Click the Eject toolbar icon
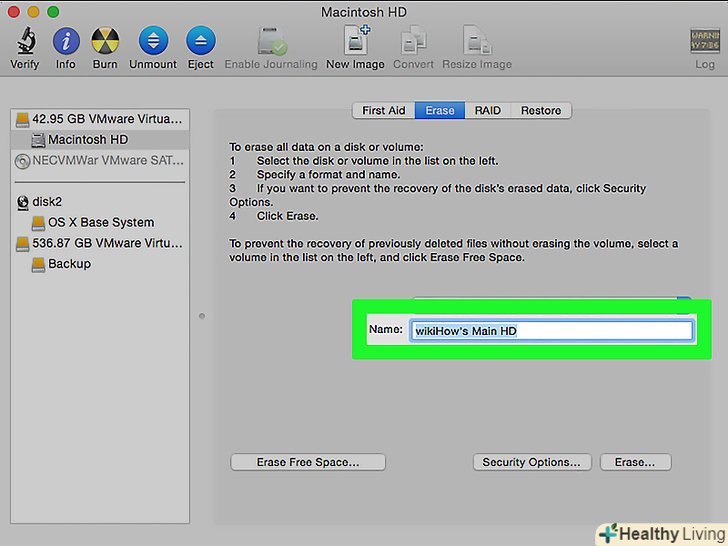Viewport: 728px width, 546px height. pos(201,41)
